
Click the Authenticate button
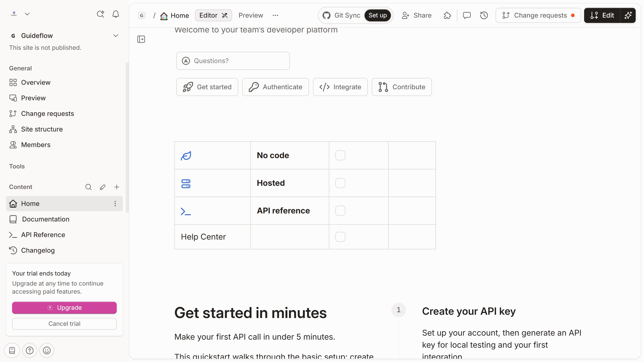(275, 87)
